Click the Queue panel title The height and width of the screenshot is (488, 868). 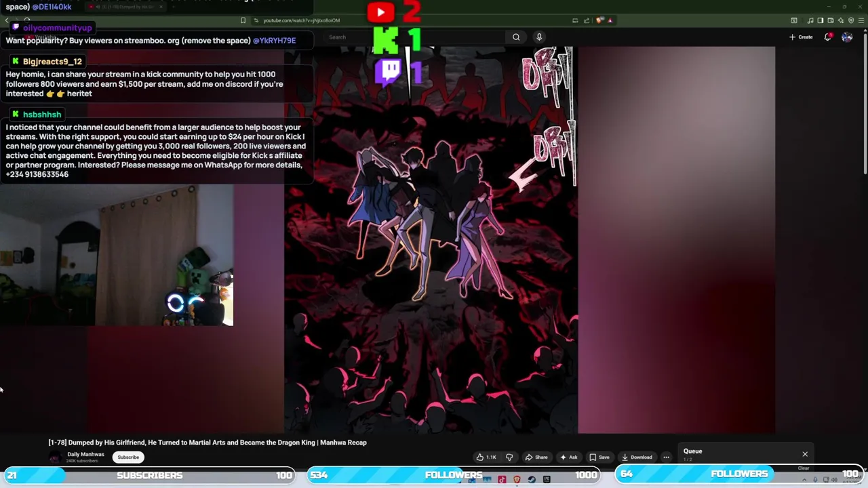tap(692, 451)
